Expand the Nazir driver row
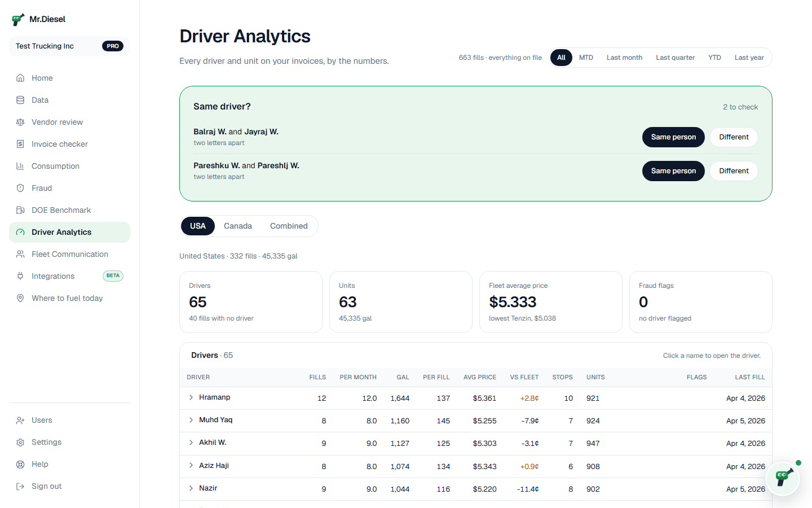The height and width of the screenshot is (508, 812). [x=191, y=488]
